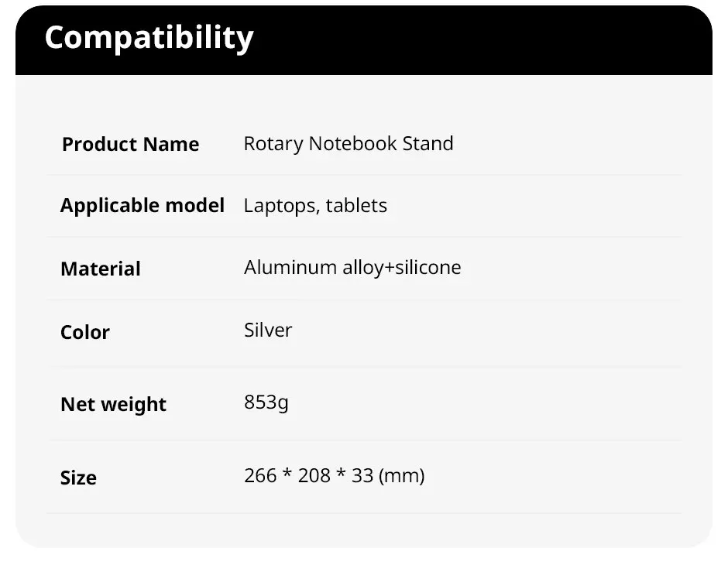728x572 pixels.
Task: Select the Applicable model label
Action: tap(143, 206)
